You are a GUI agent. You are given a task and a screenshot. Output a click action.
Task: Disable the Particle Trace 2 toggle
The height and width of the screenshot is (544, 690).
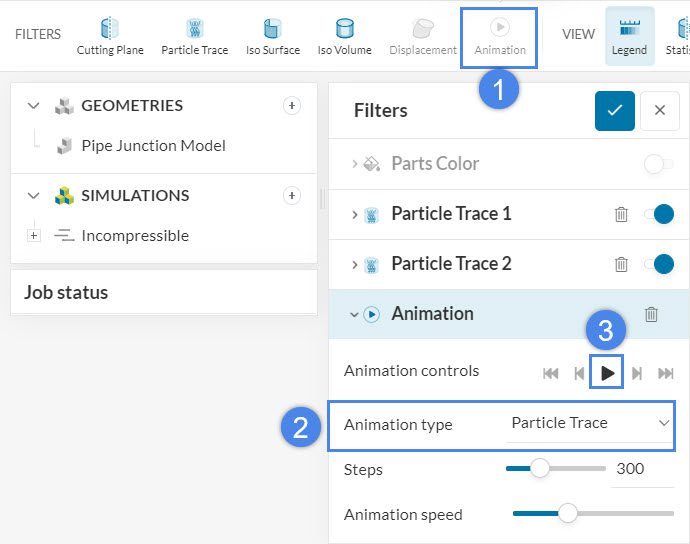pos(657,264)
